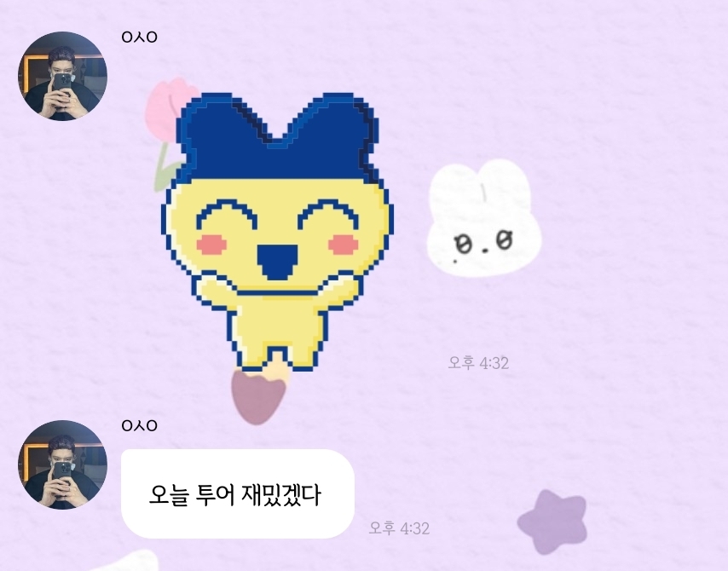Click the 오후 4:32 timestamp beside the text bubble
Image resolution: width=728 pixels, height=571 pixels.
tap(399, 528)
